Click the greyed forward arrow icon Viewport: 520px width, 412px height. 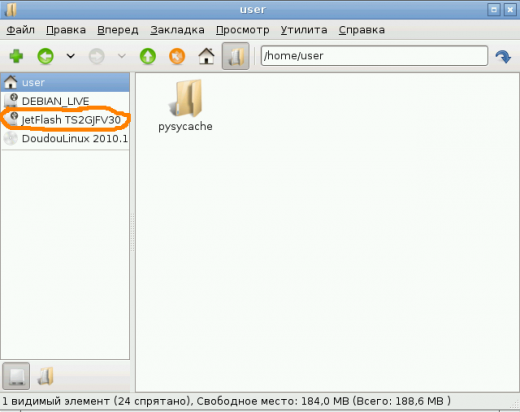[x=97, y=56]
